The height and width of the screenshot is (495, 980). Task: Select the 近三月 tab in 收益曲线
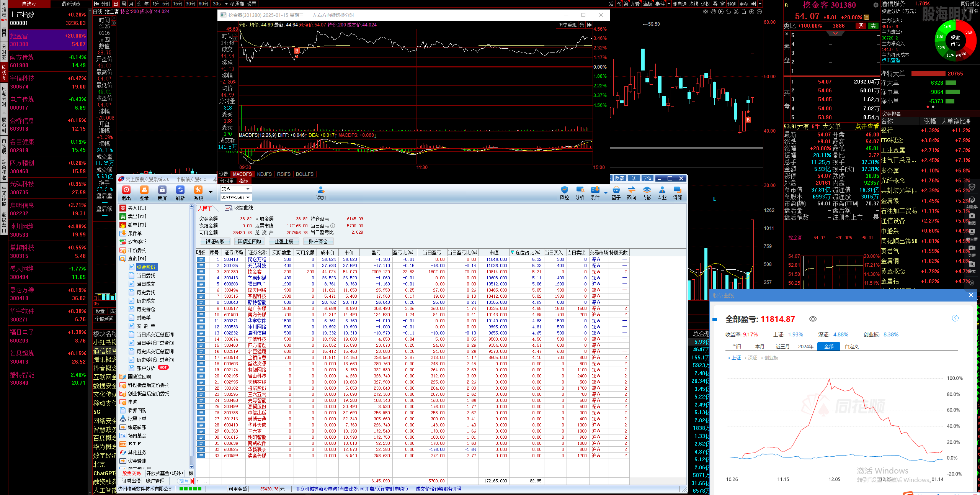point(782,347)
